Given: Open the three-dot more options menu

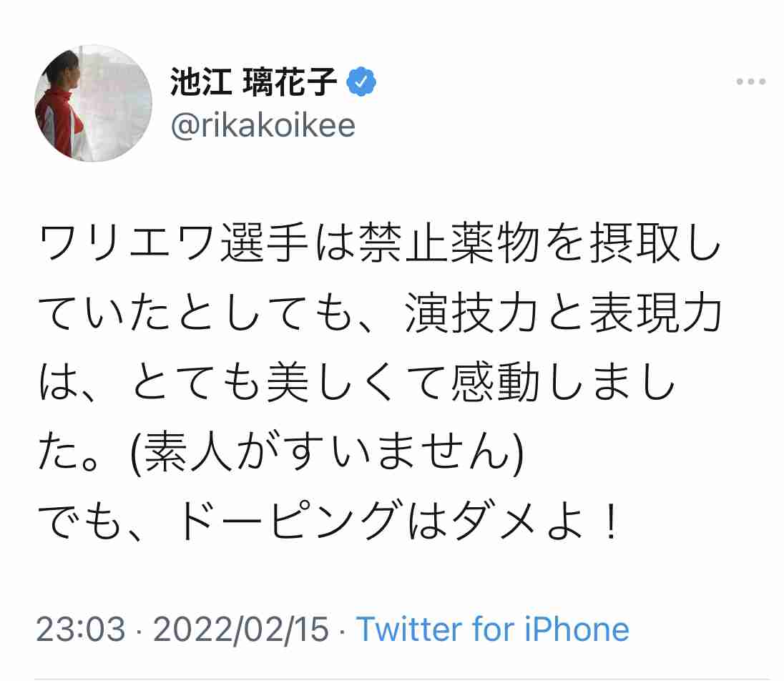Looking at the screenshot, I should coord(750,82).
